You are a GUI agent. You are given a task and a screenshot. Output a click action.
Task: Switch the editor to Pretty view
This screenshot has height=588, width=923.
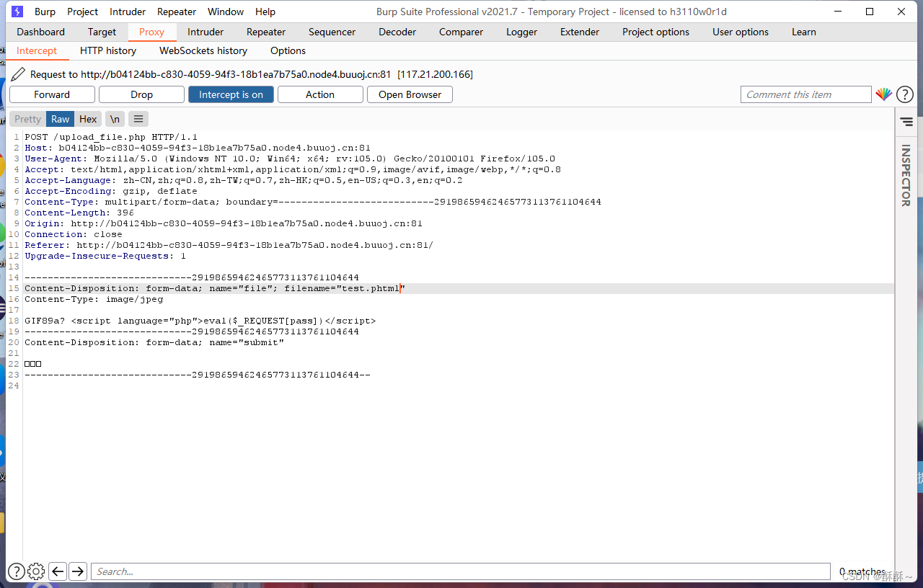(x=28, y=119)
